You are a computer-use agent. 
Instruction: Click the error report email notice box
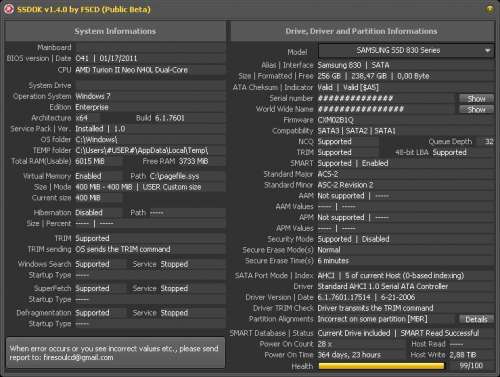pos(115,353)
